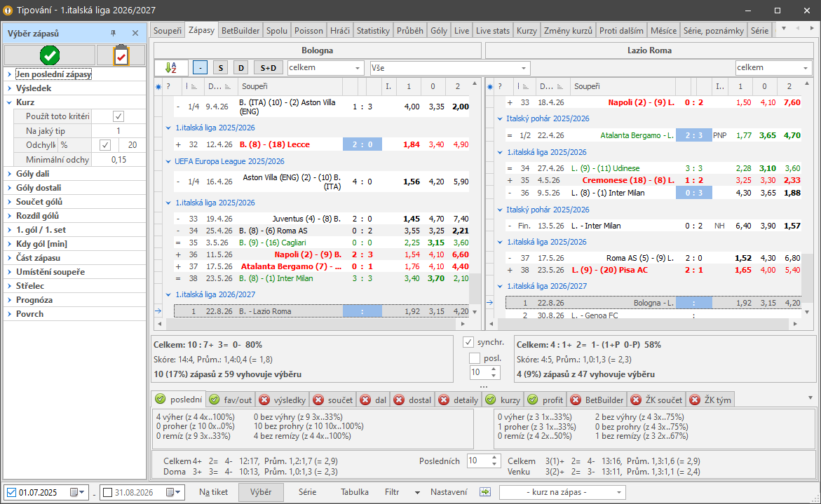
Task: Select the 'dal' tab
Action: 373,400
